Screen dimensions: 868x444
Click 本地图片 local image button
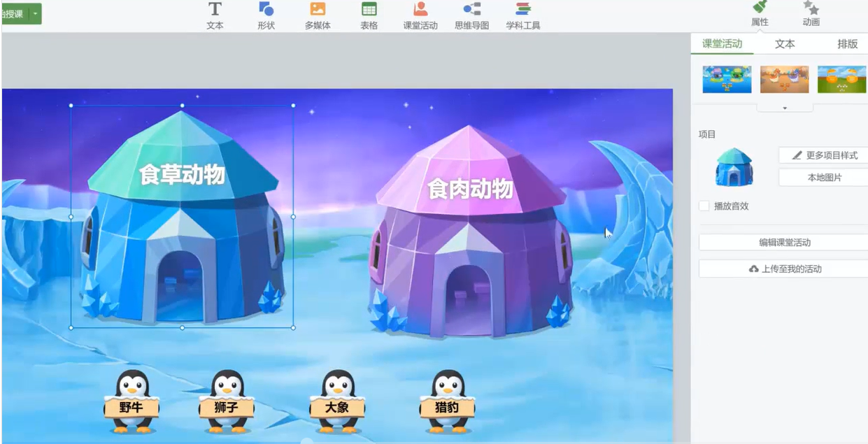pos(824,178)
